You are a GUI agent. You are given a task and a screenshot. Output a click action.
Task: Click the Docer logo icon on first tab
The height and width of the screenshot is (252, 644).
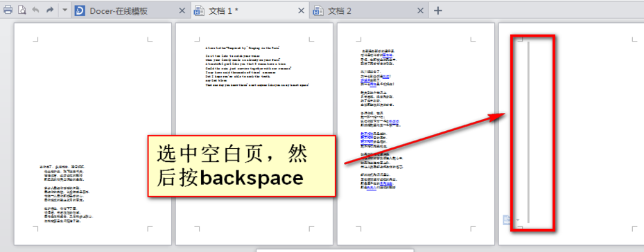coord(80,11)
